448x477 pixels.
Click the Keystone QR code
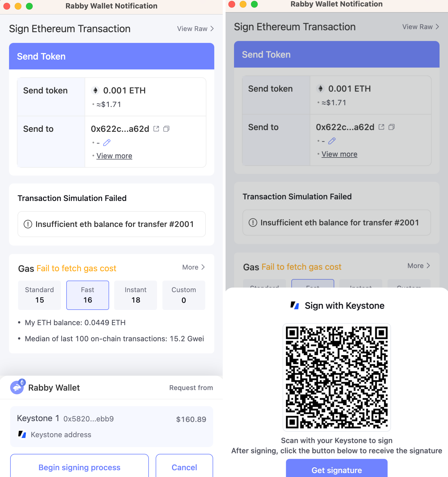click(x=337, y=377)
